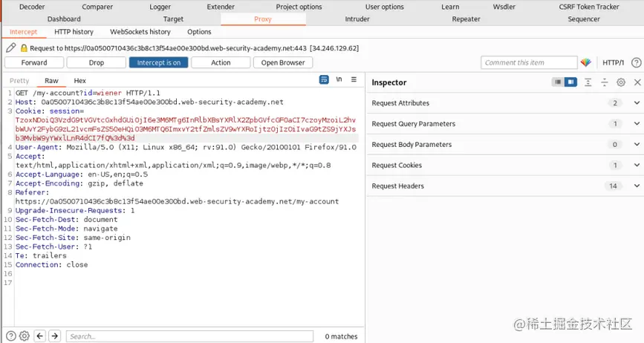The height and width of the screenshot is (343, 644).
Task: Open the Extender tab
Action: point(221,7)
